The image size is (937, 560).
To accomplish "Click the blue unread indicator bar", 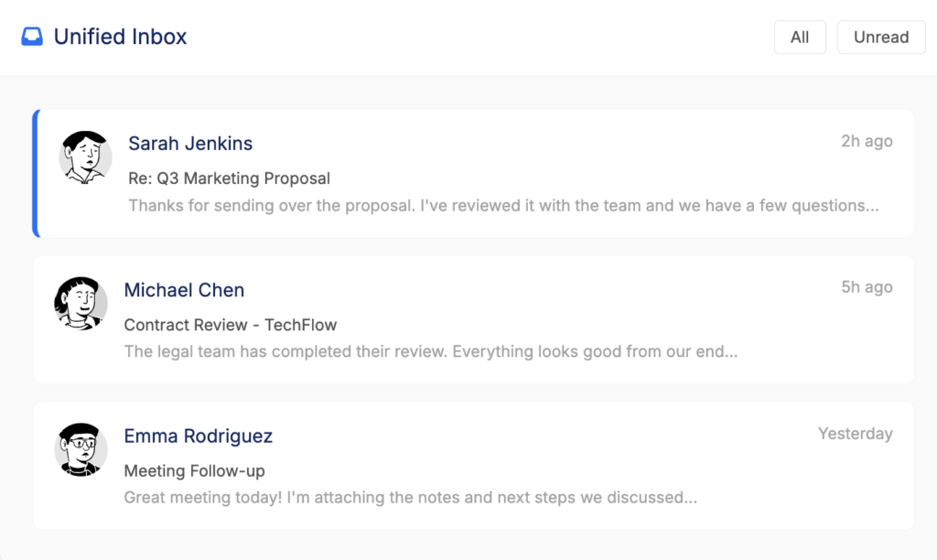I will click(x=36, y=174).
